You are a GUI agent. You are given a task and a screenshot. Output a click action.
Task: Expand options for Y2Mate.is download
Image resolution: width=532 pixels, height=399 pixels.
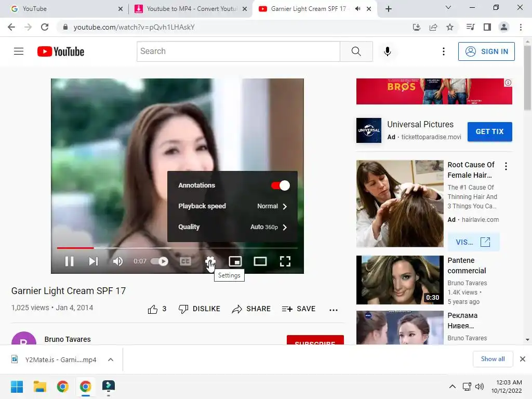111,360
